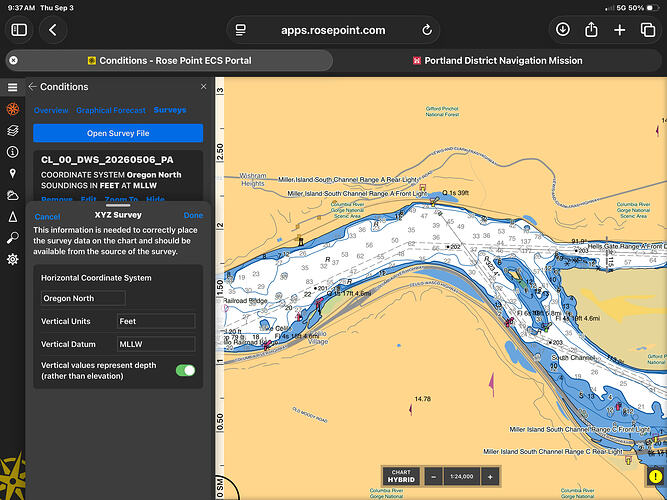This screenshot has height=500, width=667.
Task: Click the apps.rosepoint.com address field
Action: [x=333, y=30]
